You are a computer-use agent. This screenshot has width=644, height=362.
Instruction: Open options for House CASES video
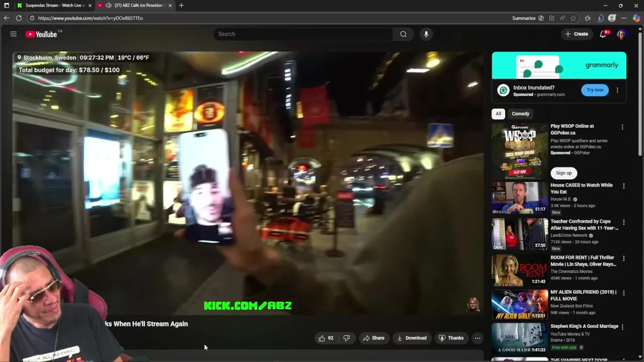coord(624,186)
